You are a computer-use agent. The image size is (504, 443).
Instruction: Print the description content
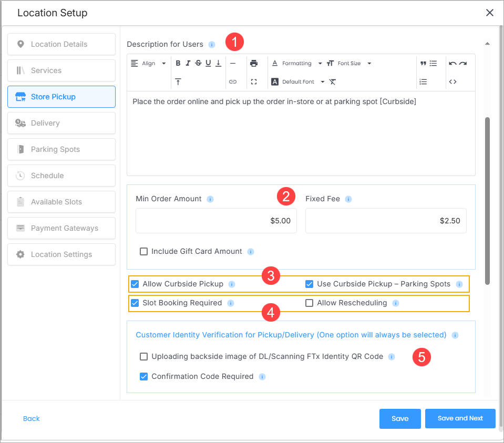(254, 64)
